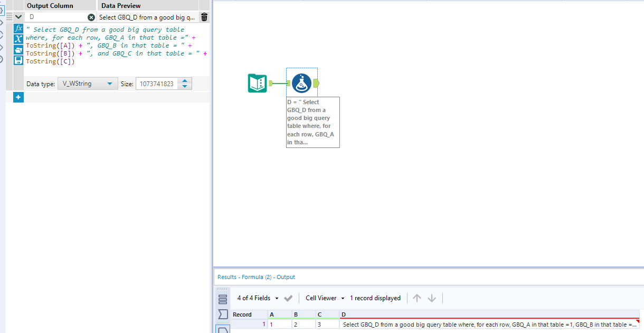This screenshot has width=644, height=333.
Task: Clear the Output Column name with the X
Action: coord(92,17)
